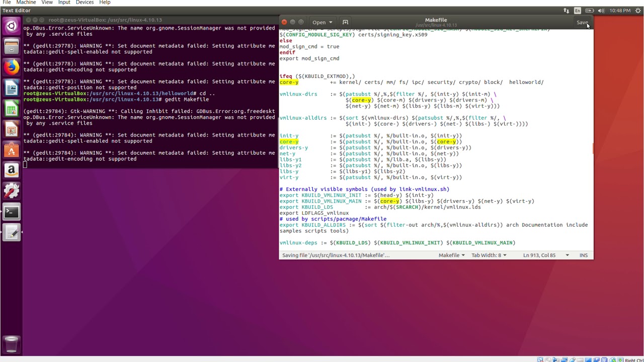Select the Text Editor launcher icon

click(x=11, y=232)
